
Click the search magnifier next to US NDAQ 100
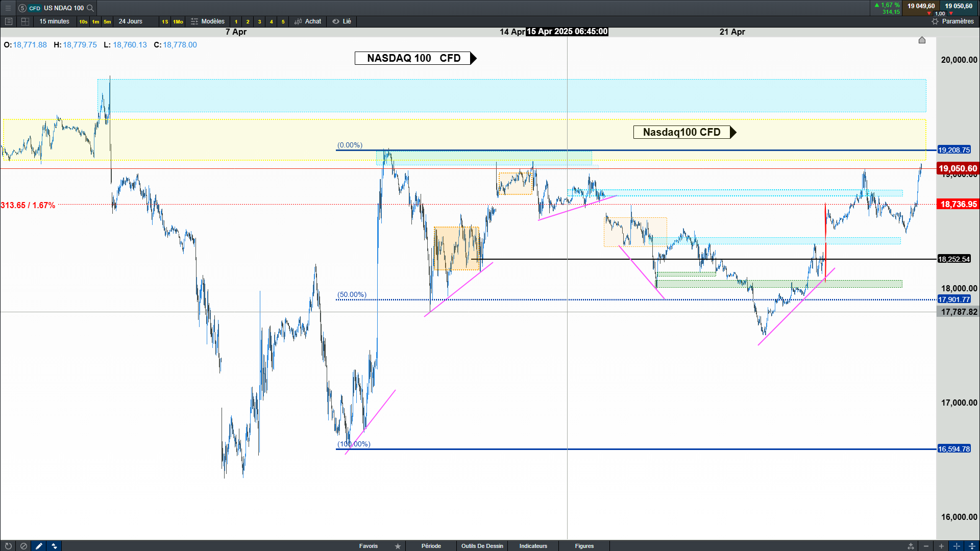(x=90, y=8)
